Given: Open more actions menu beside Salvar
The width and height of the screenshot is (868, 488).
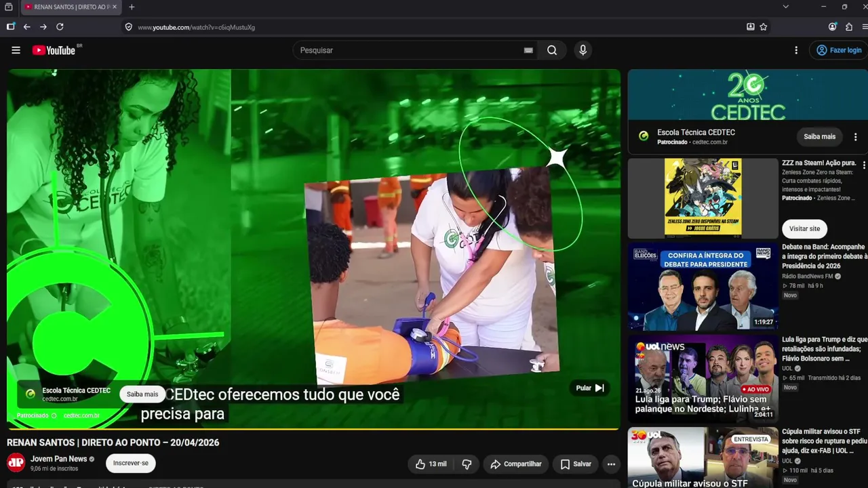Looking at the screenshot, I should 611,464.
